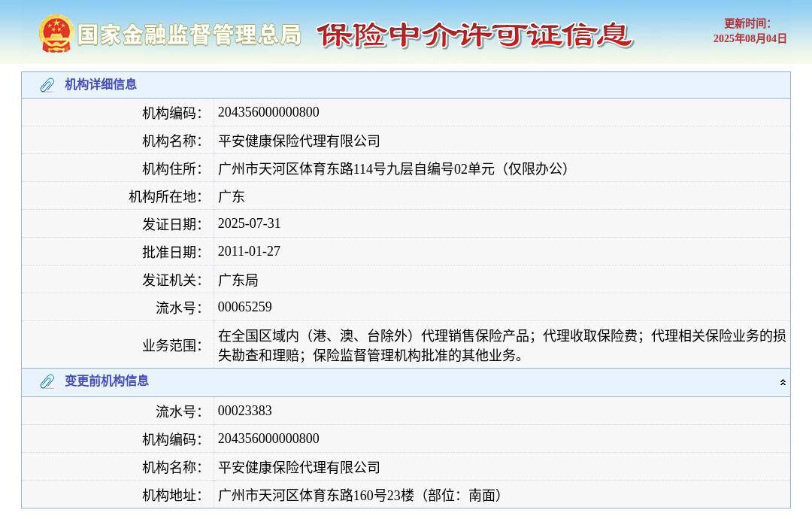Click the 流水号 label in 机构详细信息

(179, 308)
